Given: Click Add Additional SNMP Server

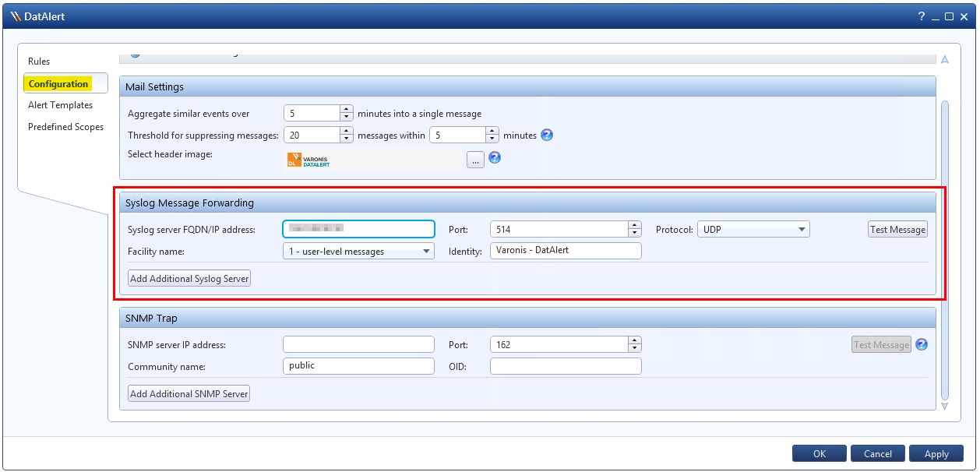Looking at the screenshot, I should click(x=189, y=393).
